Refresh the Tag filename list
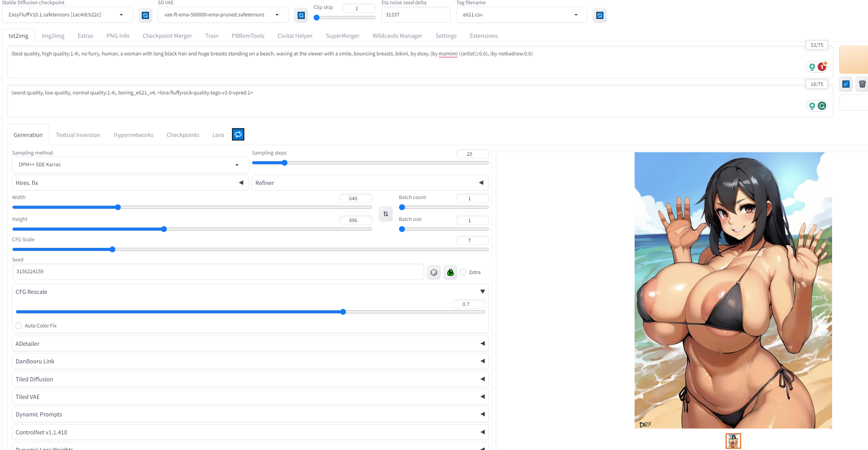The height and width of the screenshot is (450, 868). pos(600,15)
